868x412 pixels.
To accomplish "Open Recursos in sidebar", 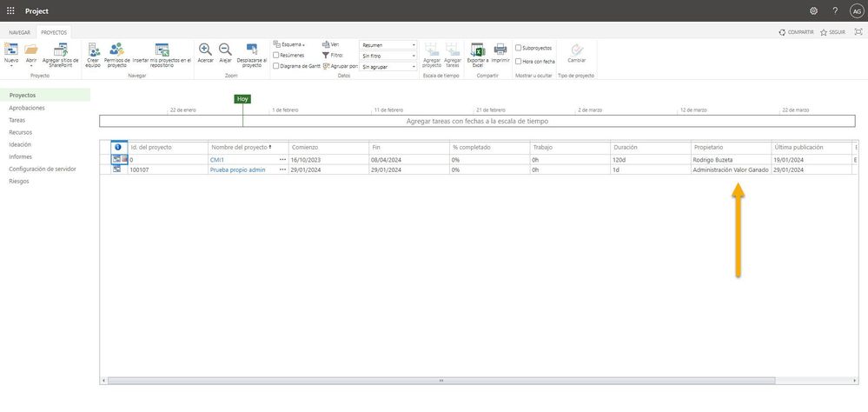I will point(21,132).
